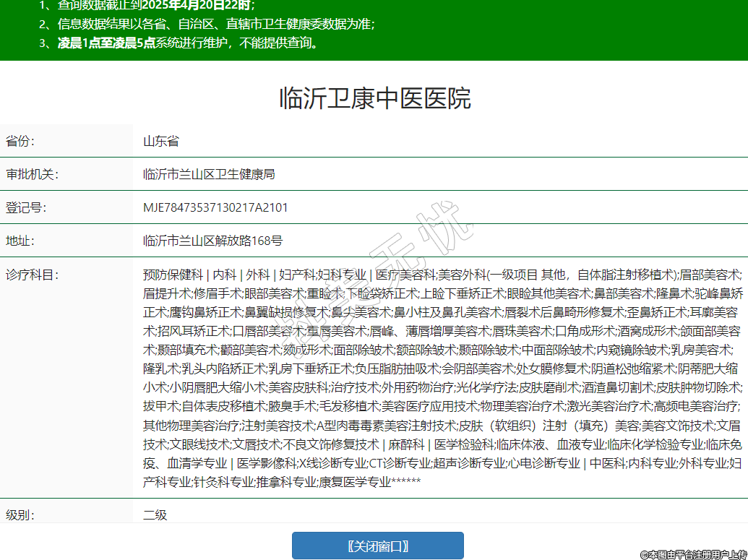748x560 pixels.
Task: Select the address 临沂市兰山区解放路168号
Action: click(x=212, y=241)
